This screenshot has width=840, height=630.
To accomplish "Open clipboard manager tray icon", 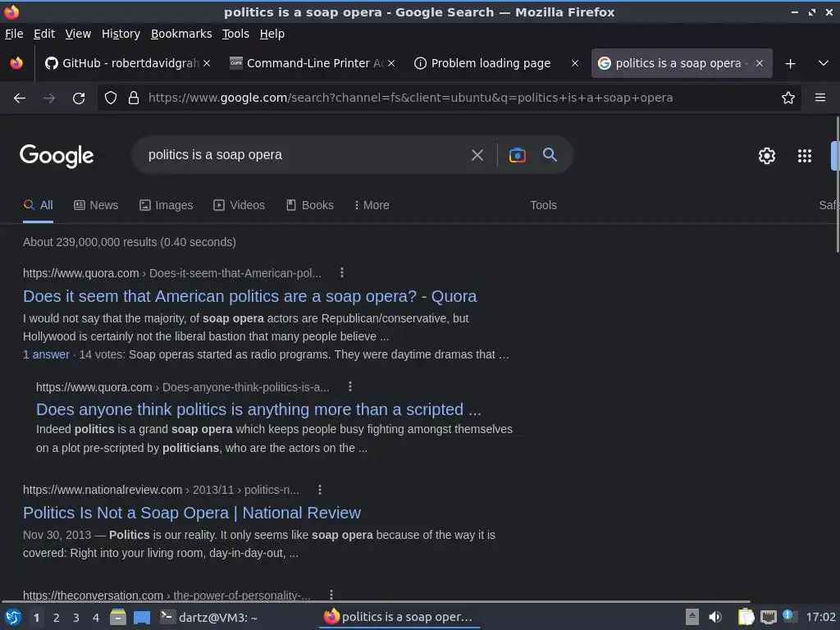I will tap(746, 617).
